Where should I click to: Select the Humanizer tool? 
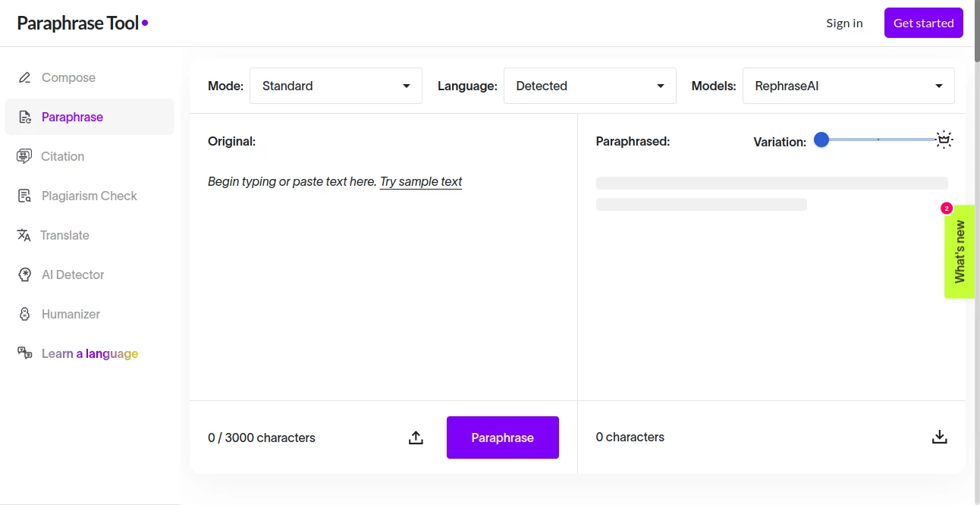pos(71,314)
